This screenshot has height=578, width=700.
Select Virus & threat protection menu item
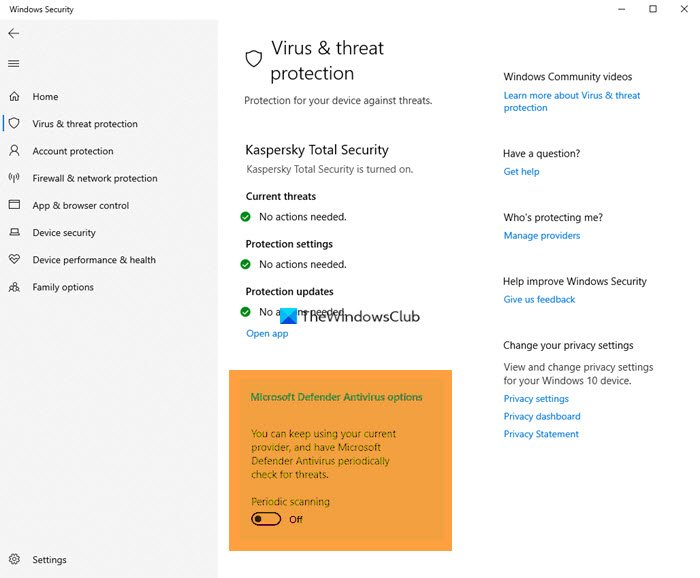pyautogui.click(x=85, y=124)
